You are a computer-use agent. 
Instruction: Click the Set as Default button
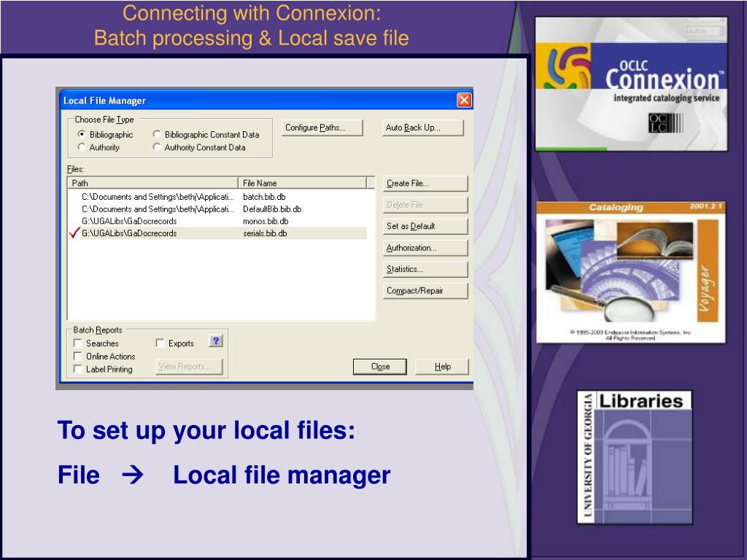pyautogui.click(x=425, y=226)
